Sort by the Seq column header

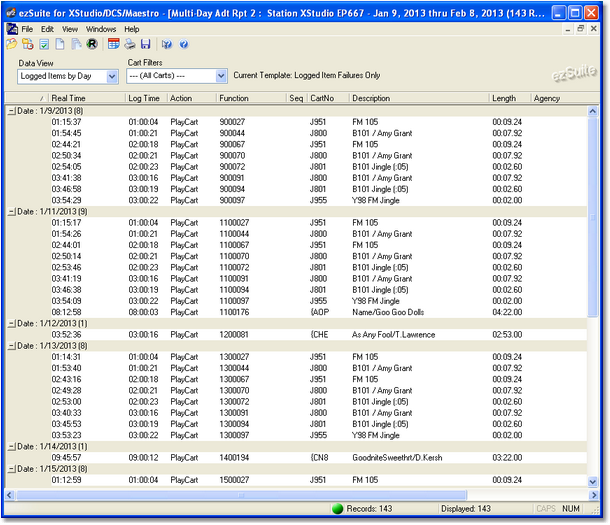(x=297, y=98)
